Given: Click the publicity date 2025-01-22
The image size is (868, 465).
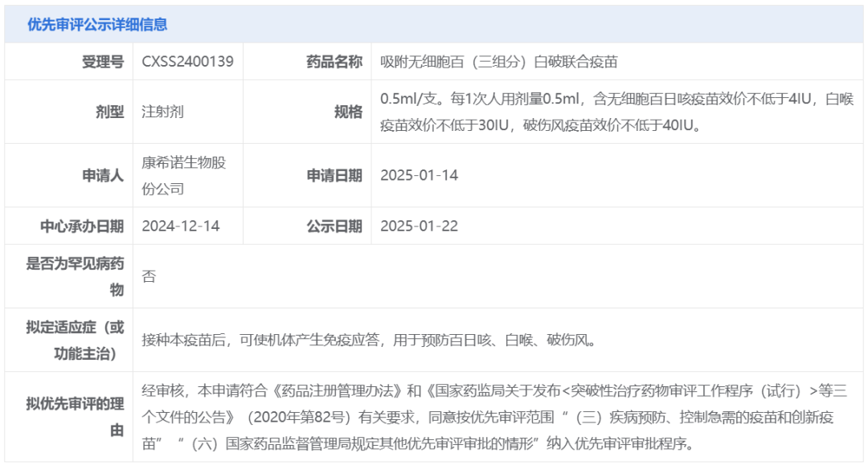Looking at the screenshot, I should coord(420,226).
